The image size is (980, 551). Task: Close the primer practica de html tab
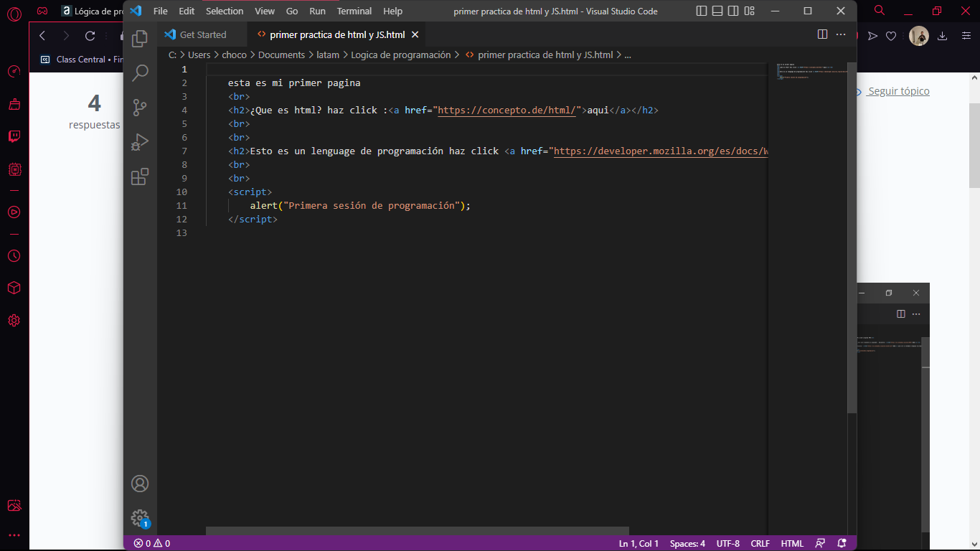pyautogui.click(x=415, y=34)
